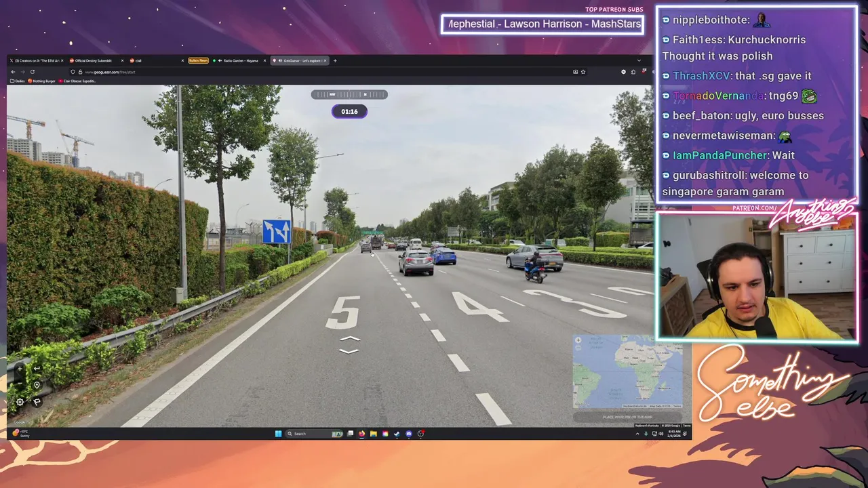The height and width of the screenshot is (488, 868).
Task: Switch to the r/all tab
Action: click(x=156, y=61)
